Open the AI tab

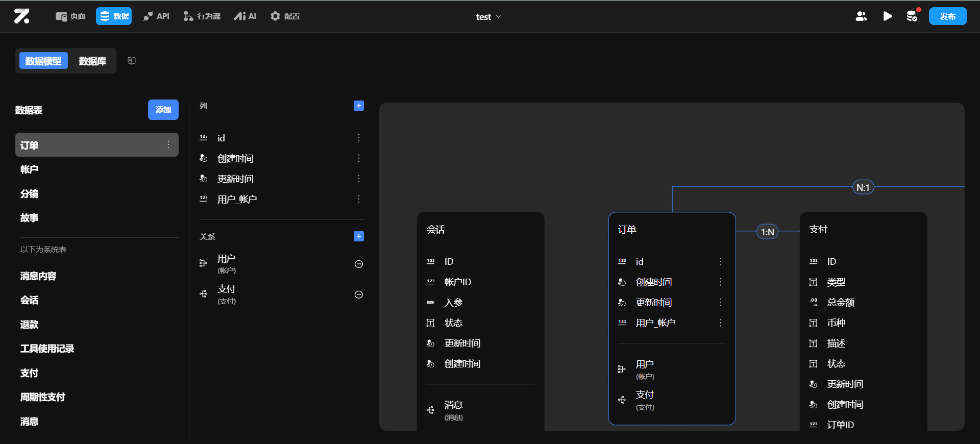click(x=245, y=16)
